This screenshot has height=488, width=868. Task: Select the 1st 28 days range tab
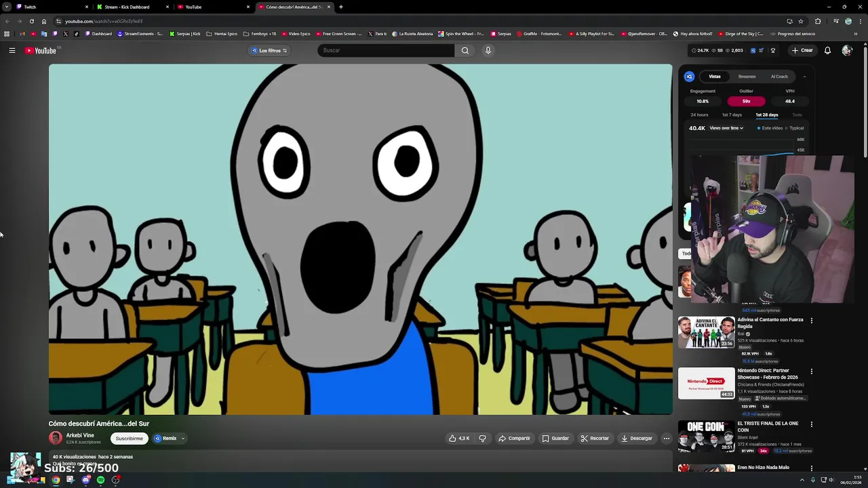[x=767, y=115]
